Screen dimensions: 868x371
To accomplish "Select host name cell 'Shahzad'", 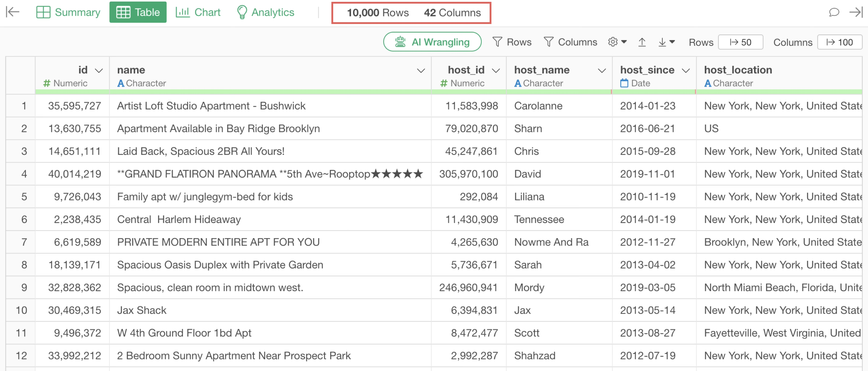I will (559, 355).
